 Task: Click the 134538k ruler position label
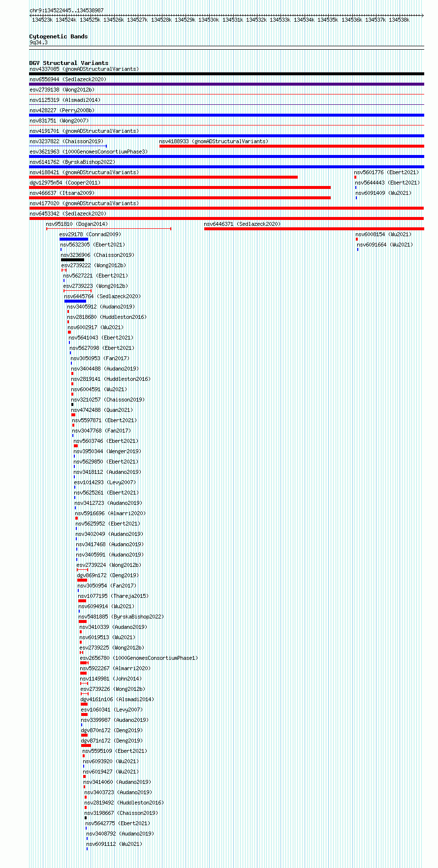coord(399,20)
